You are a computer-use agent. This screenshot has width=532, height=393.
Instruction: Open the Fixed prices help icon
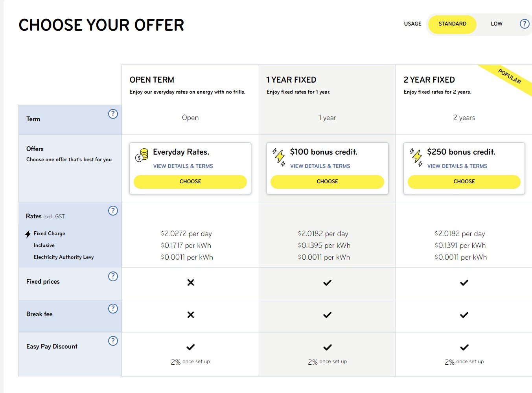[x=113, y=276]
